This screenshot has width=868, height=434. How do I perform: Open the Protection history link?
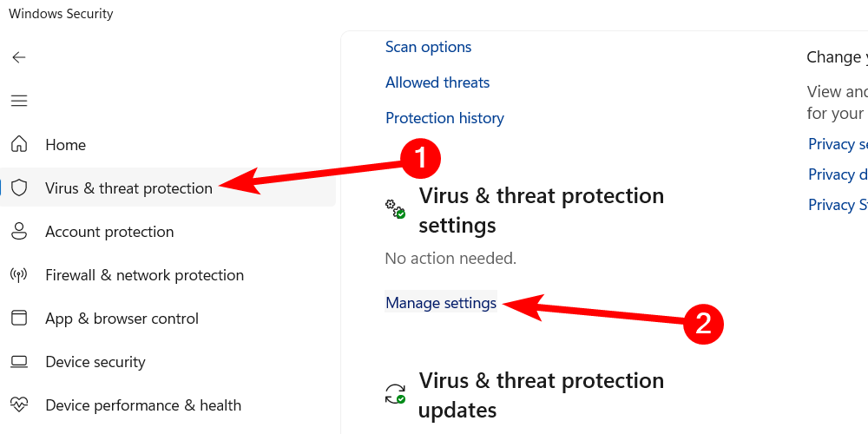point(444,118)
